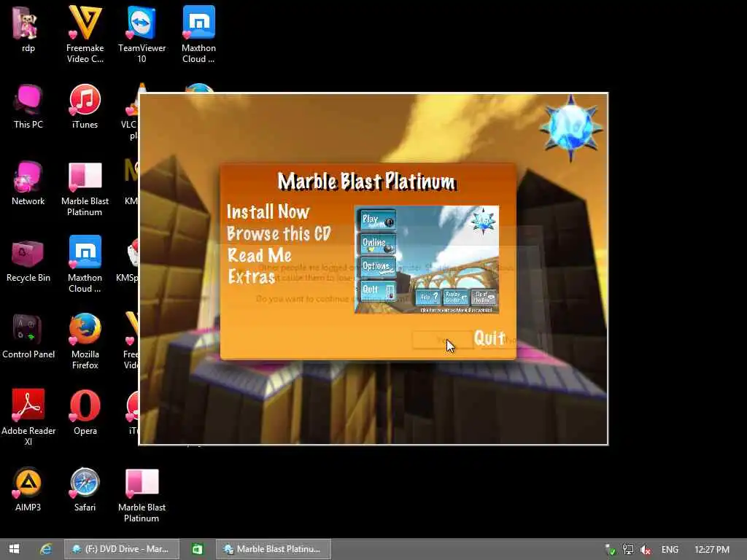Screen dimensions: 747x560
Task: Open the green Excel-like taskbar icon
Action: tap(197, 549)
